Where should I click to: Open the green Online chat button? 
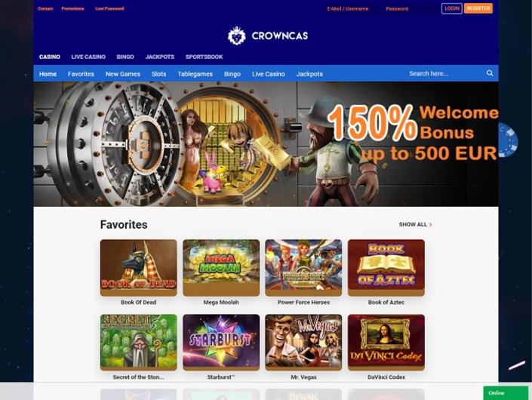[506, 393]
